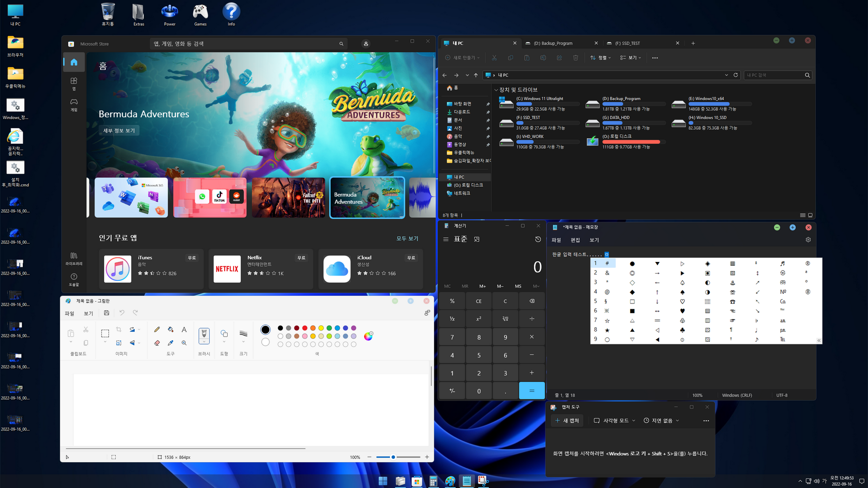Open the Brushes dropdown in Paint
The height and width of the screenshot is (488, 868).
(x=204, y=335)
